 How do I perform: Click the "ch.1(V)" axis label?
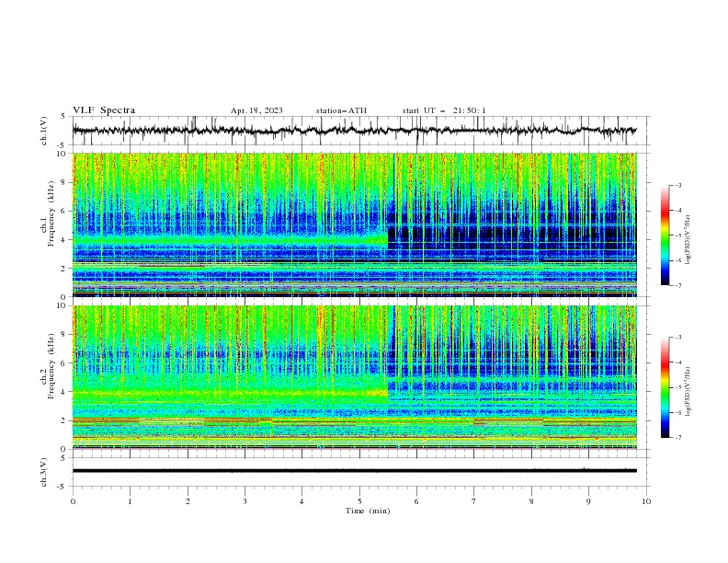44,131
